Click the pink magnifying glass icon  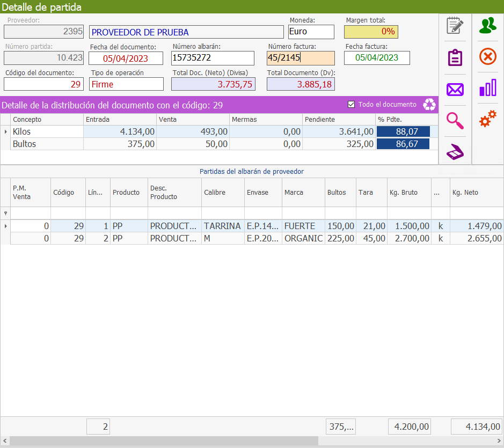point(455,121)
